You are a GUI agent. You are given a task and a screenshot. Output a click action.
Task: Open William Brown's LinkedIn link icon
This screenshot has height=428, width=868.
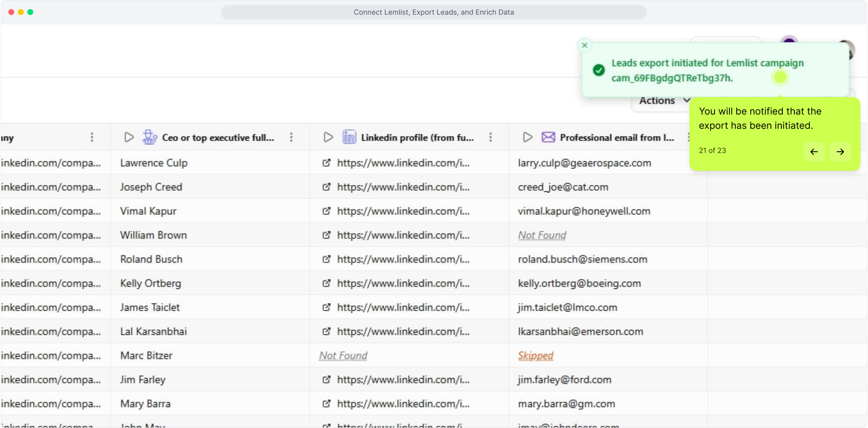click(326, 235)
